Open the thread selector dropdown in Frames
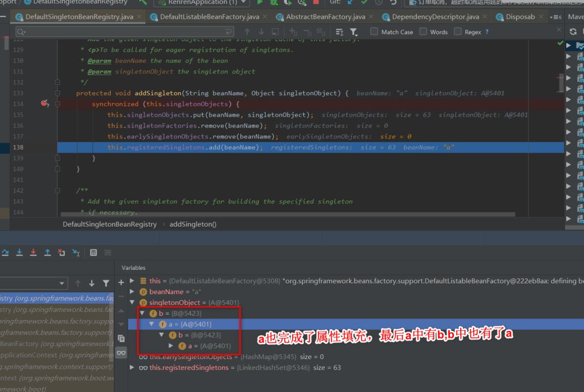 click(62, 283)
